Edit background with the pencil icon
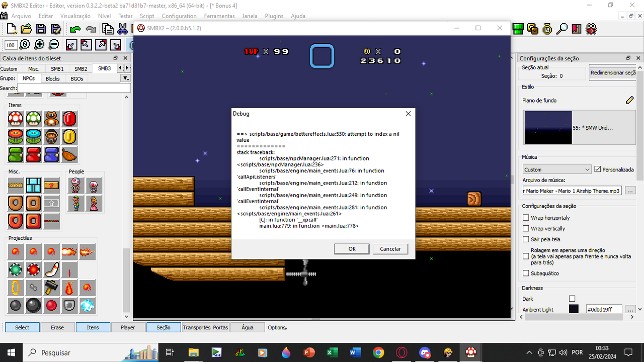 click(629, 101)
